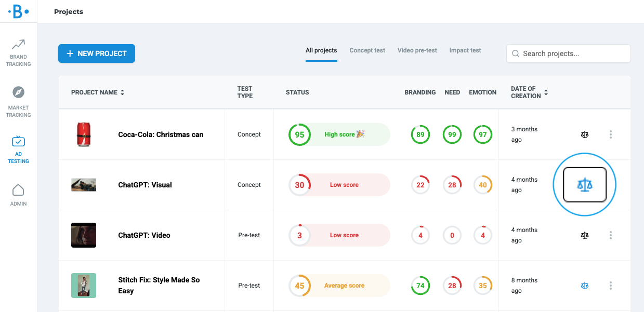The height and width of the screenshot is (312, 644).
Task: Switch to Concept test tab
Action: pos(367,50)
